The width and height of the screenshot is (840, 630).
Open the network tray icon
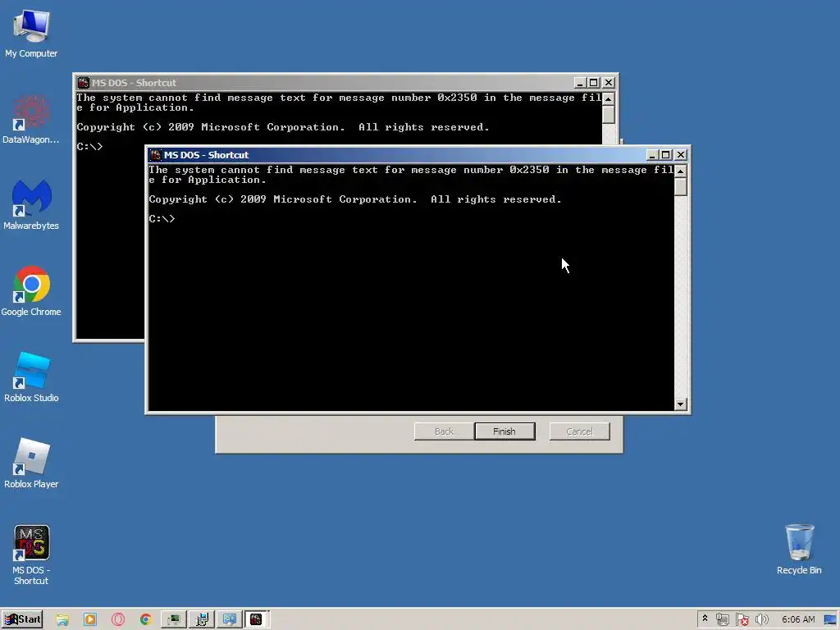[722, 619]
